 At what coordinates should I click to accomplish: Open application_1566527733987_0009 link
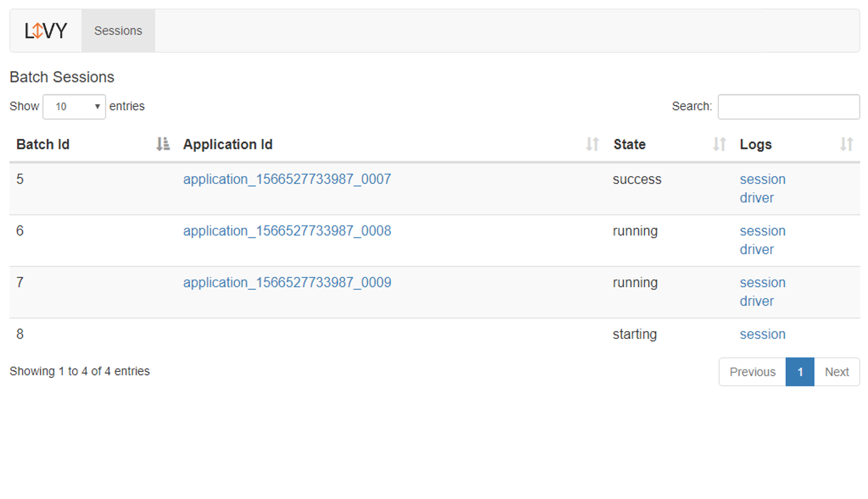coord(287,283)
